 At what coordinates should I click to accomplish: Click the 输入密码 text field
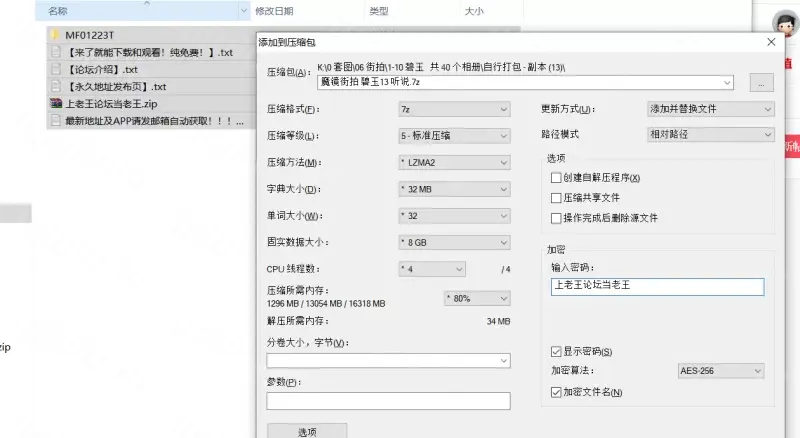point(657,286)
